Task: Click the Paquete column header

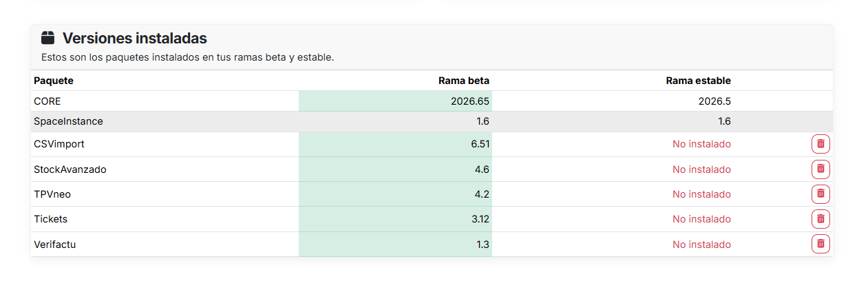Action: (54, 81)
